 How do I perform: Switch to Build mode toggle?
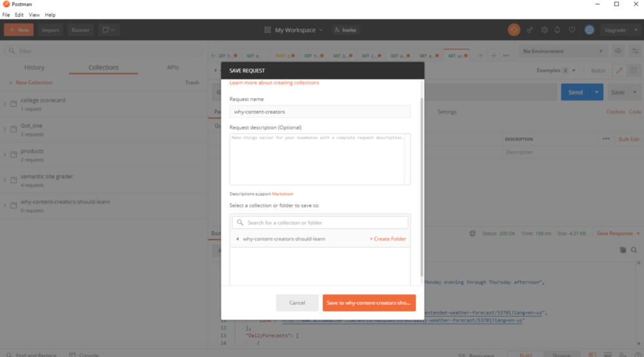coord(526,355)
